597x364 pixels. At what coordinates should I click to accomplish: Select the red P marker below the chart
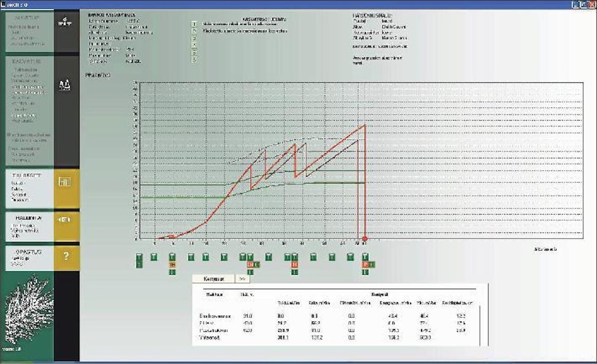pyautogui.click(x=365, y=264)
